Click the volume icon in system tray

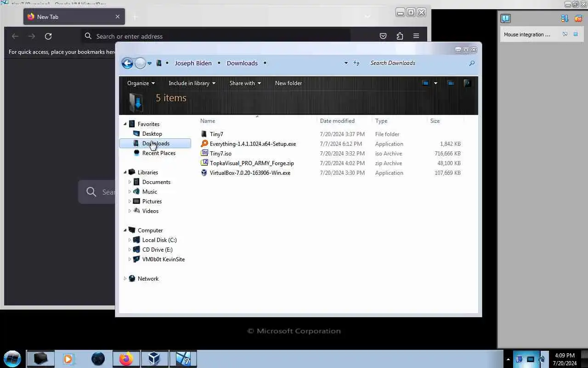pos(543,359)
